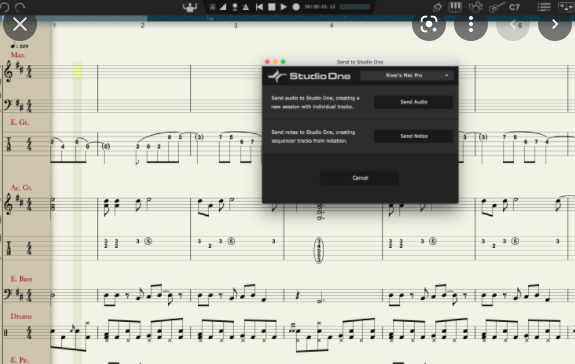The width and height of the screenshot is (575, 364).
Task: Open the River's Mac Pro dropdown
Action: point(407,75)
